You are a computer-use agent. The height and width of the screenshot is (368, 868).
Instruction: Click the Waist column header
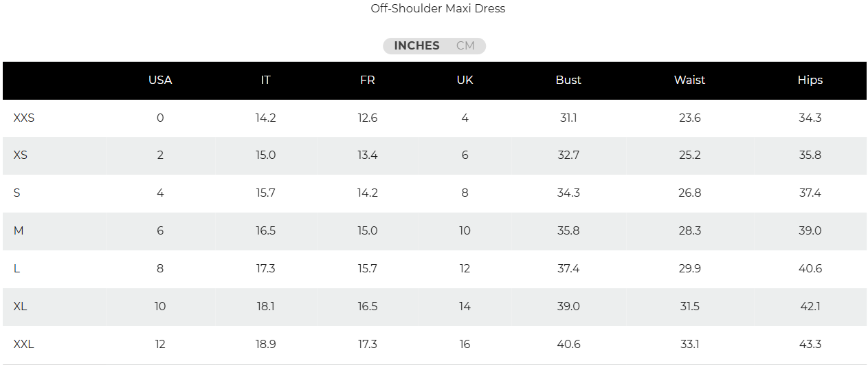tap(689, 80)
